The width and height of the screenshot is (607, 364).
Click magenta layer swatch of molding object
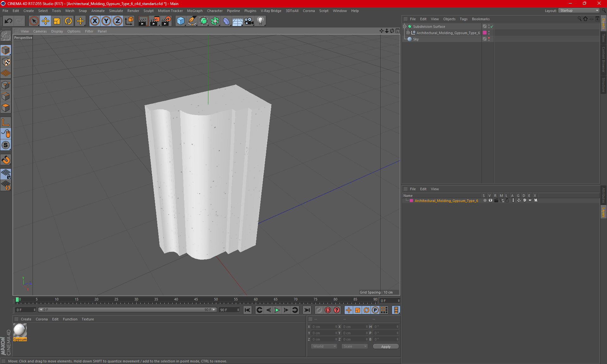pyautogui.click(x=484, y=33)
